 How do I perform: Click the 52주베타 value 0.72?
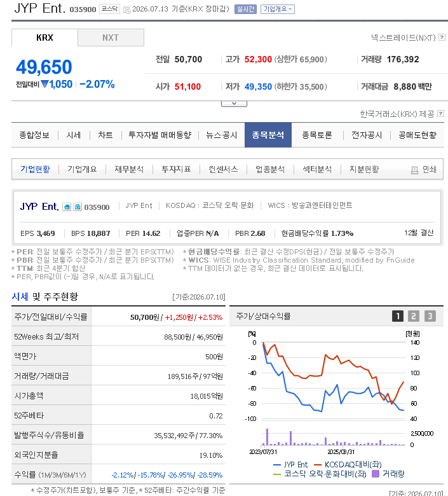click(216, 416)
